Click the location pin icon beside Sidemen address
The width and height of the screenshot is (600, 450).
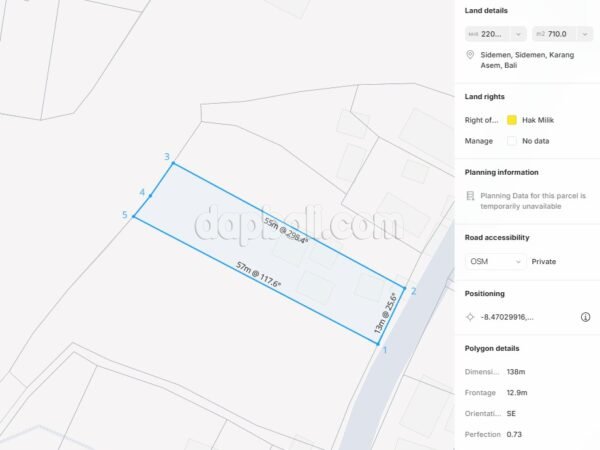(x=470, y=55)
